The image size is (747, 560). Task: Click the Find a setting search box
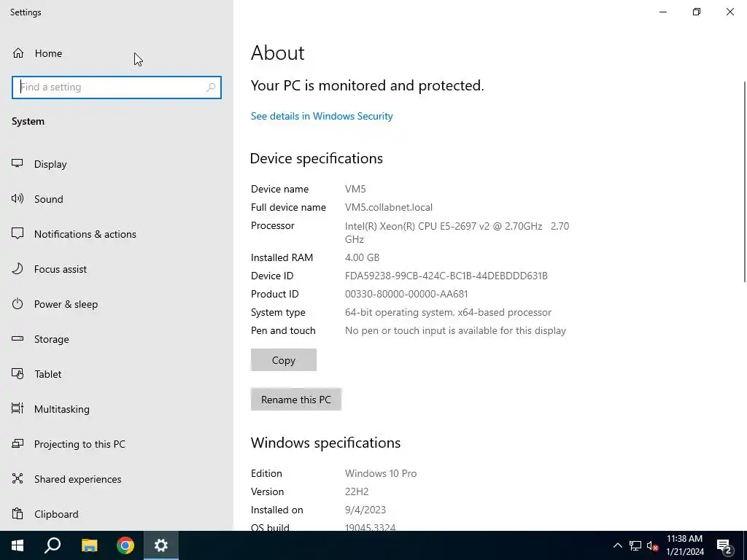click(117, 87)
